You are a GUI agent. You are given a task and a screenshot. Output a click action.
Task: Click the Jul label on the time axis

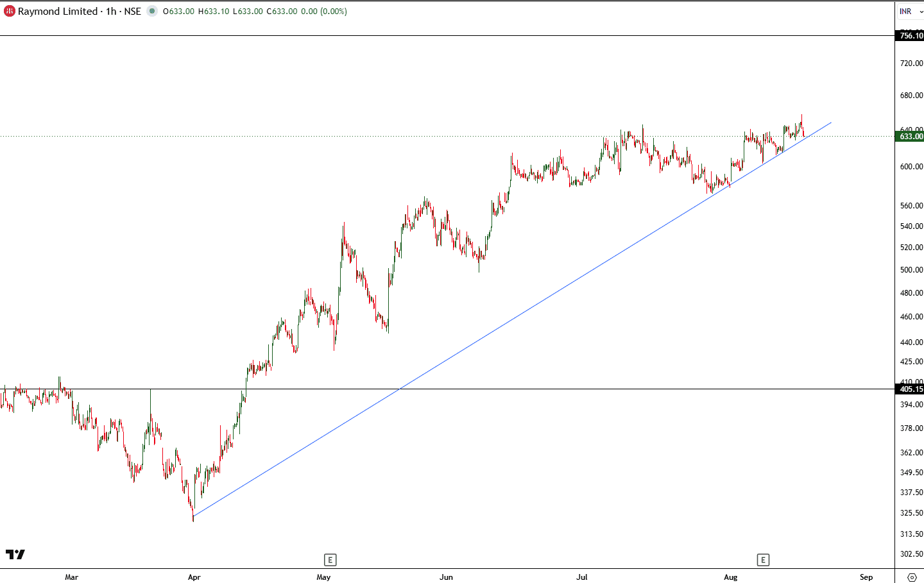[x=581, y=577]
